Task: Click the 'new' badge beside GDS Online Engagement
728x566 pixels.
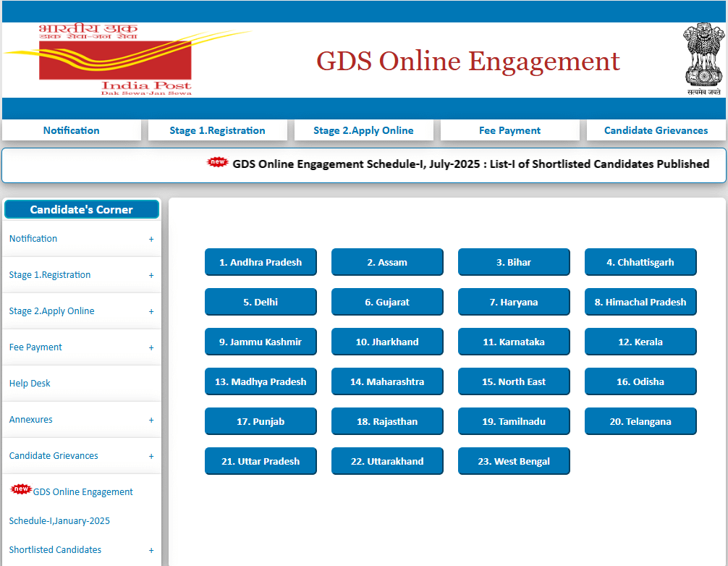Action: coord(21,490)
